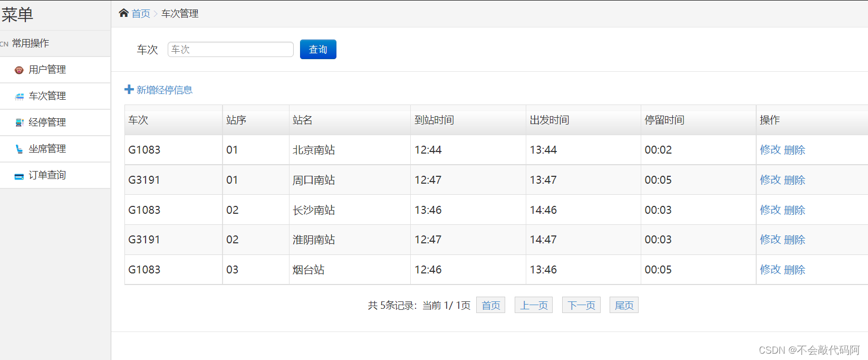Click the 操作 column header
868x360 pixels.
tap(812, 120)
